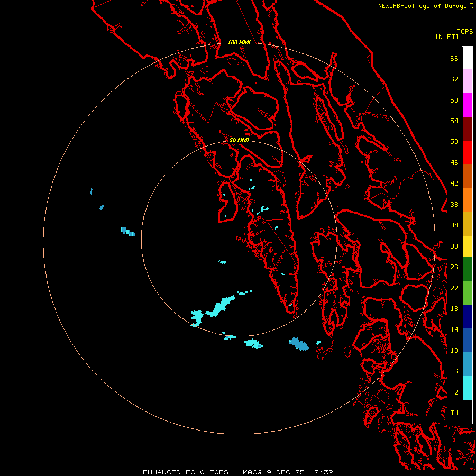Click the light green swatch between 26 and 22
Viewport: 476px width, 476px height.
(467, 293)
